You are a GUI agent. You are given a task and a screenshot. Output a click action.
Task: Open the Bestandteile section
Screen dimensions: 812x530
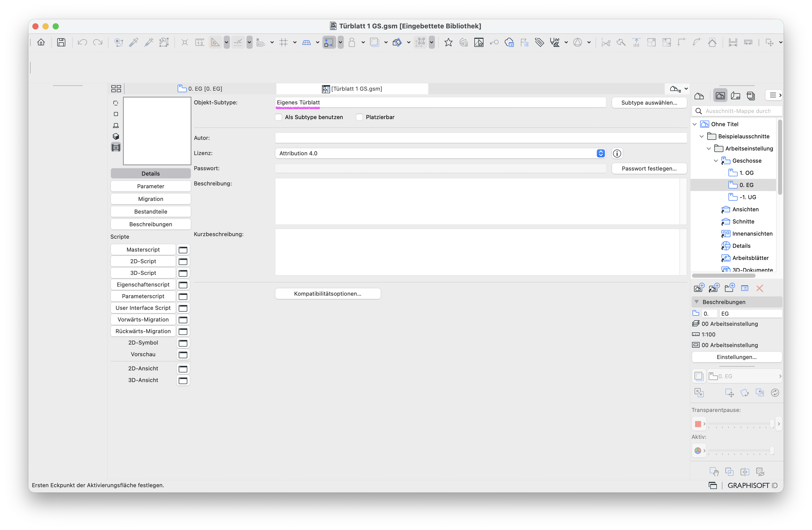(x=150, y=211)
